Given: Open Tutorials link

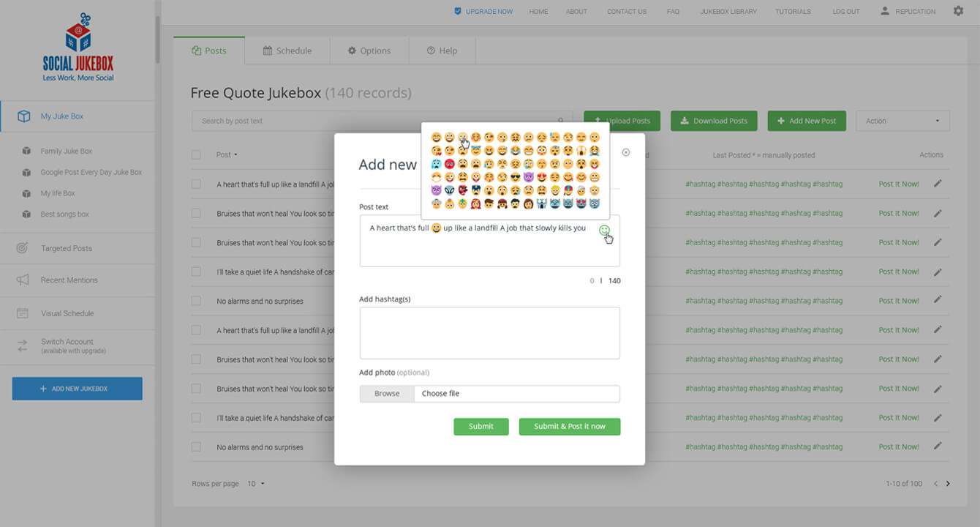Looking at the screenshot, I should point(793,12).
